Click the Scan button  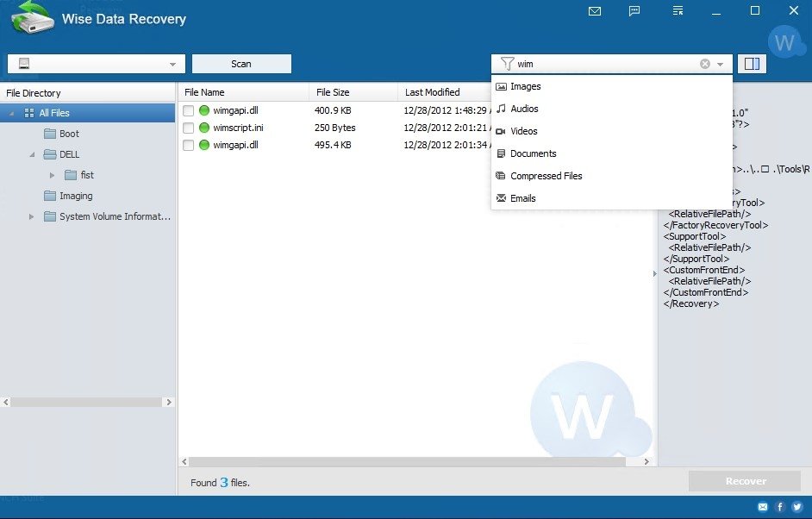pyautogui.click(x=241, y=64)
